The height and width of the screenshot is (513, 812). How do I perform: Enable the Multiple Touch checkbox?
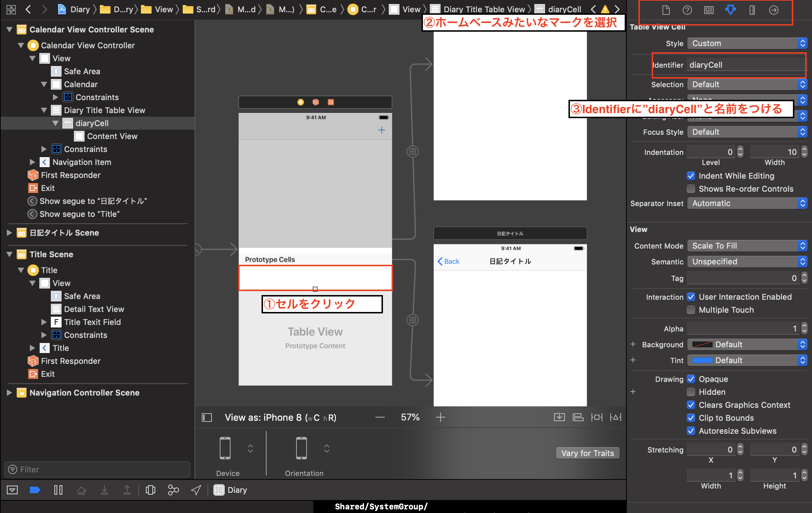click(x=691, y=310)
